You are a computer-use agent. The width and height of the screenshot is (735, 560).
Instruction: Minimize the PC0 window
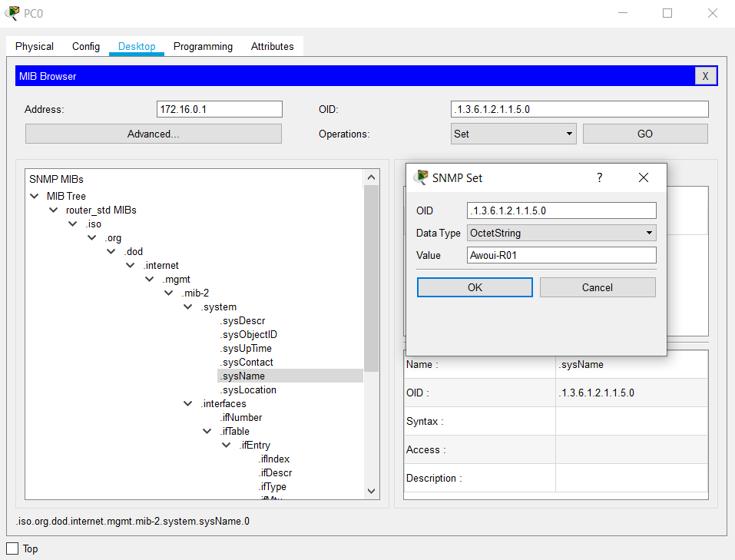click(x=623, y=13)
